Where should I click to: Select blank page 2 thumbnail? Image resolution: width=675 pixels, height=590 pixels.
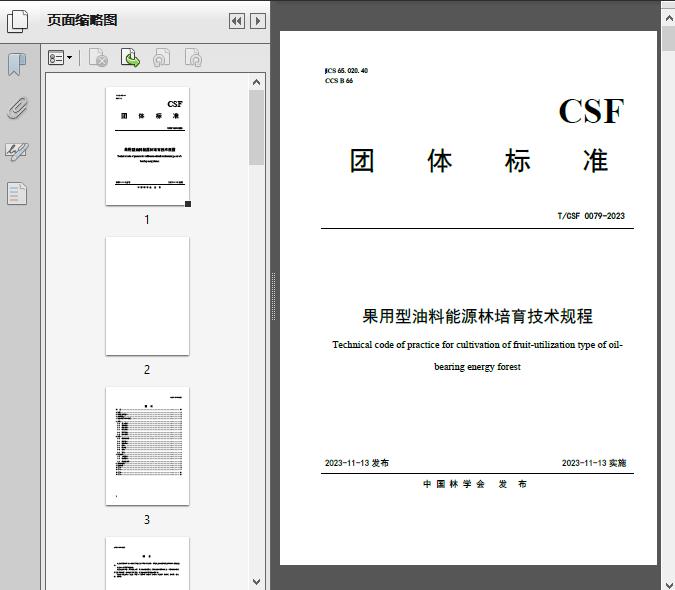(x=147, y=296)
